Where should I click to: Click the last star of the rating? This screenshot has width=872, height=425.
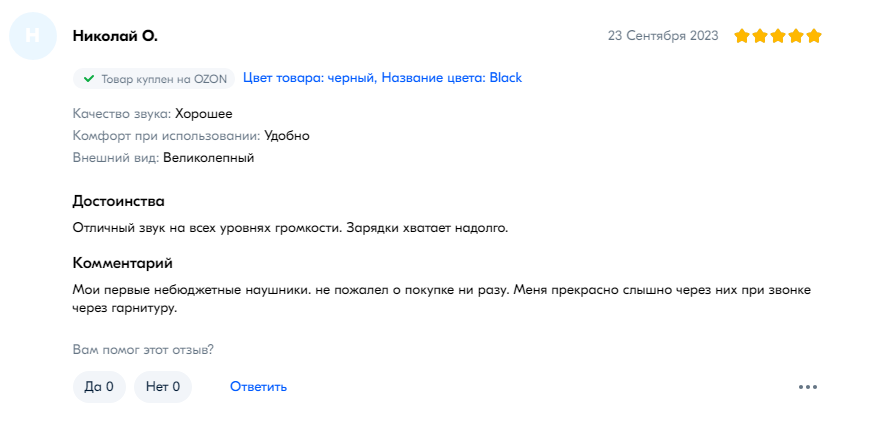tap(813, 36)
